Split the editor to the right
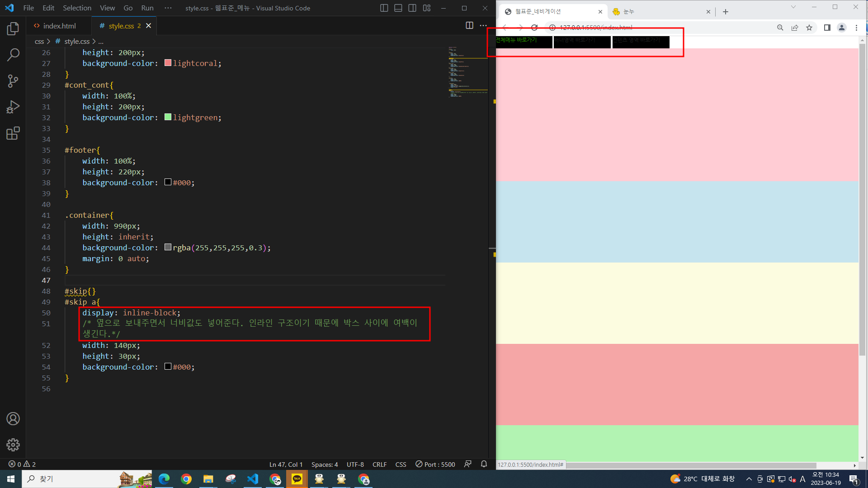868x488 pixels. click(x=469, y=26)
